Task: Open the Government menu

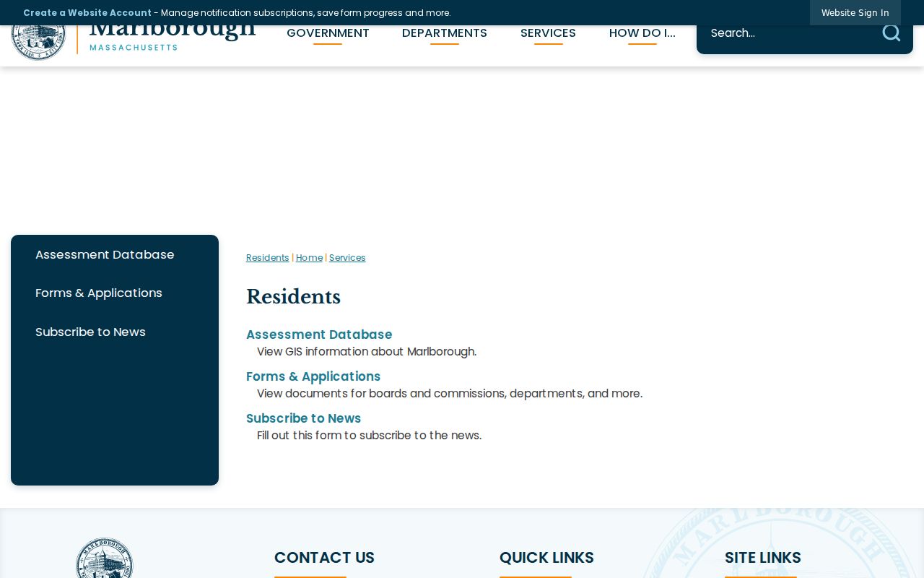Action: point(328,33)
